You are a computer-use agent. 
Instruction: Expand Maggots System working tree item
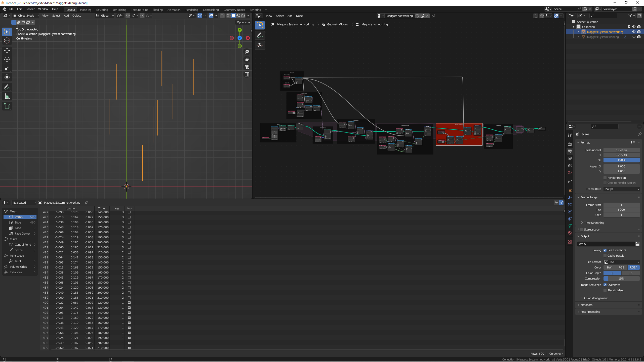point(579,37)
